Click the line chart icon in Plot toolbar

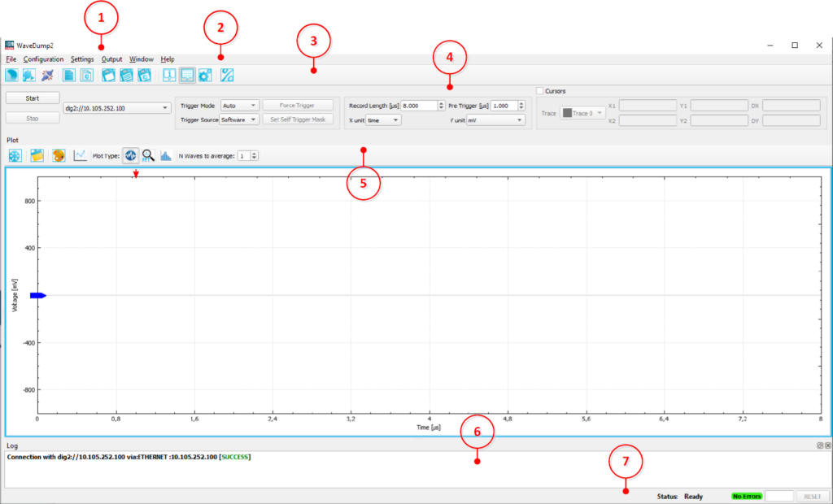tap(81, 155)
